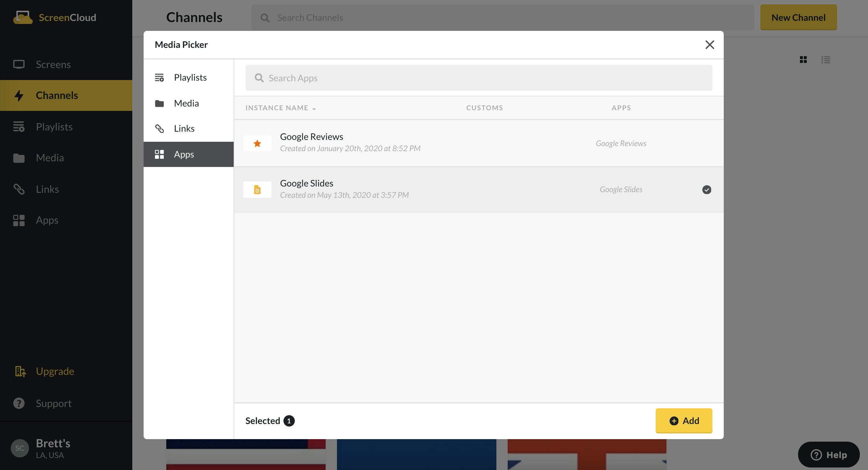Click the dark sidebar Links chain icon
The image size is (868, 470).
[x=19, y=189]
